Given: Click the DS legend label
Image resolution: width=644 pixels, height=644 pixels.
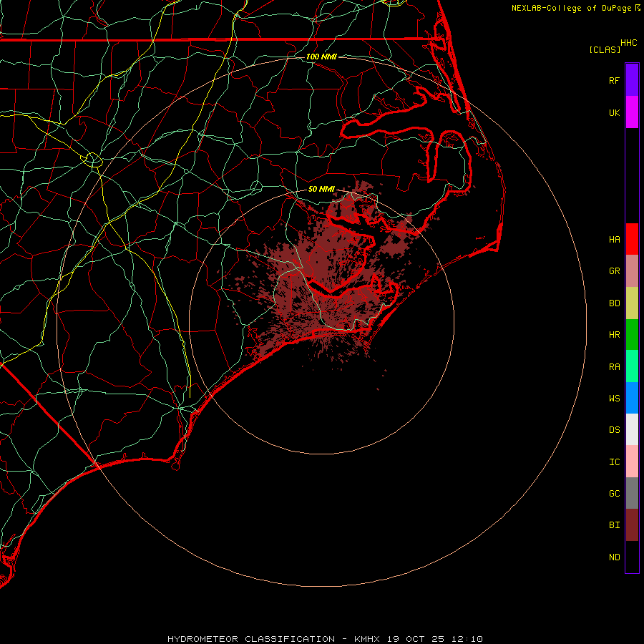Looking at the screenshot, I should (614, 430).
